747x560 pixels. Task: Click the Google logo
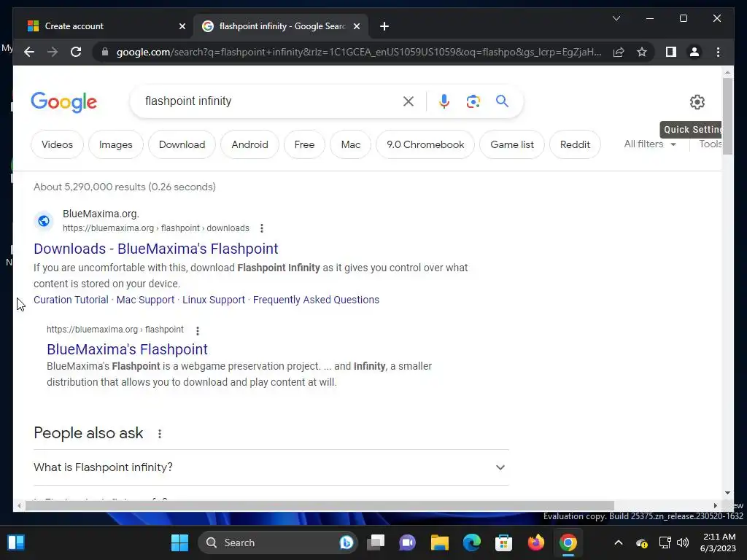click(x=64, y=102)
